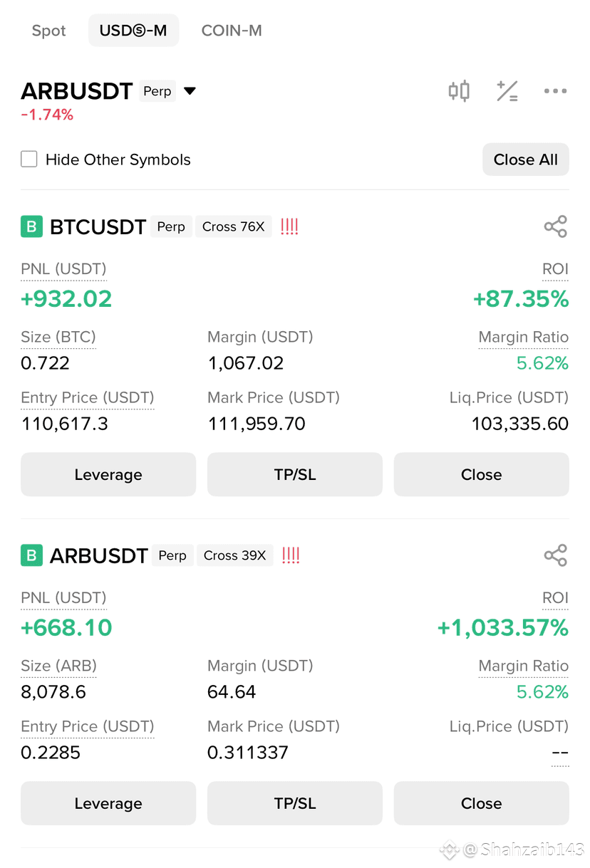590x868 pixels.
Task: Share the BTCUSDT position
Action: [x=555, y=226]
